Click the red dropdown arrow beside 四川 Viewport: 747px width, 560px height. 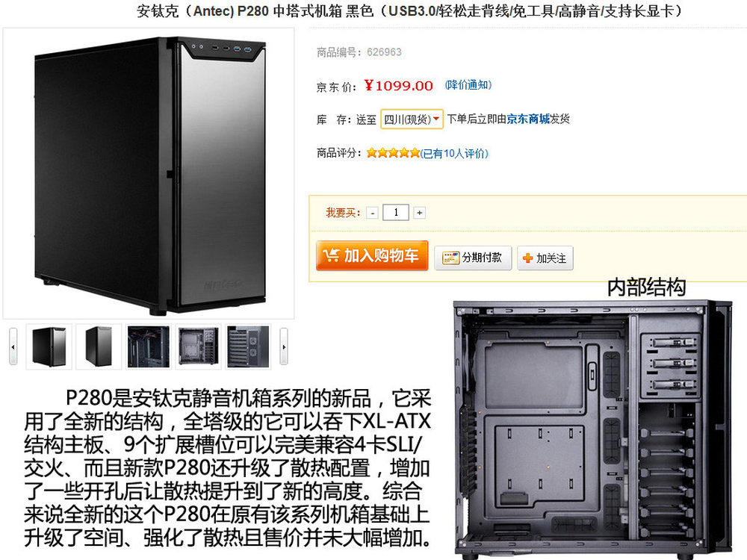point(436,119)
